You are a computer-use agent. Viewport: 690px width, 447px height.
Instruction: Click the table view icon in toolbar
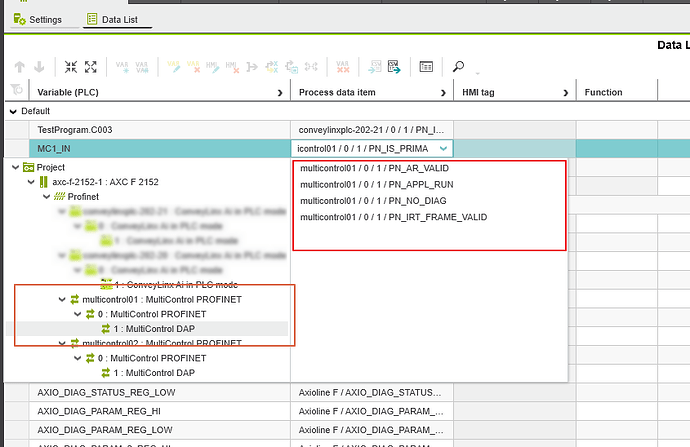[x=426, y=67]
